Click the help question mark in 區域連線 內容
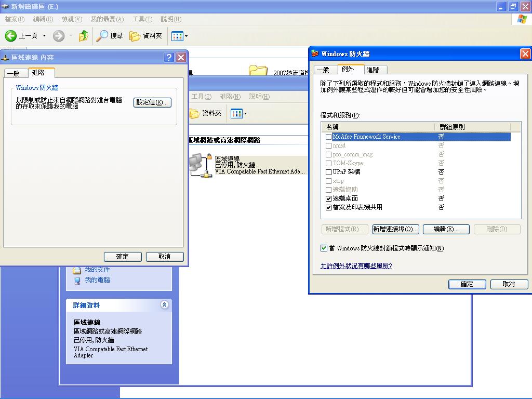Screen dimensions: 532x399 pos(169,57)
